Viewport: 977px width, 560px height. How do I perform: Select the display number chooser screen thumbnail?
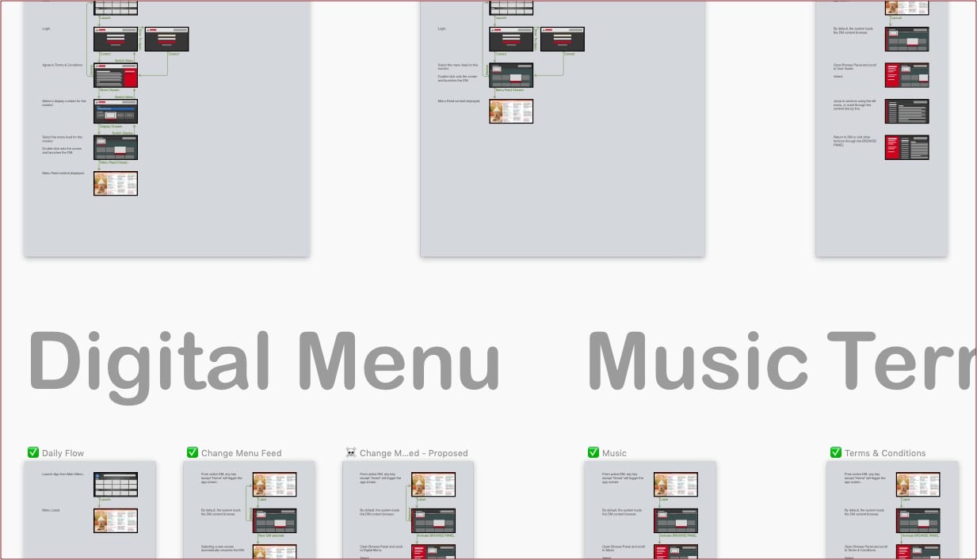116,111
